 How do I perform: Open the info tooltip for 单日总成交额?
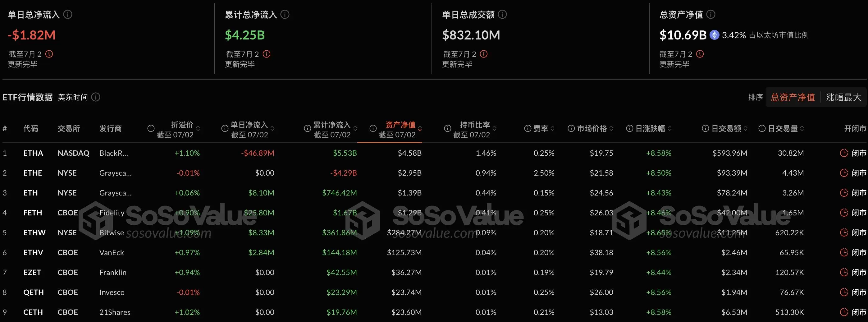coord(502,14)
